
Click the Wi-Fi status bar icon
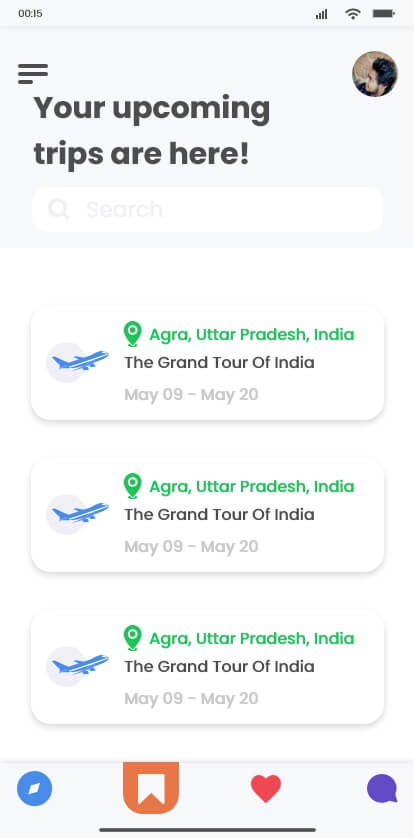click(x=353, y=14)
